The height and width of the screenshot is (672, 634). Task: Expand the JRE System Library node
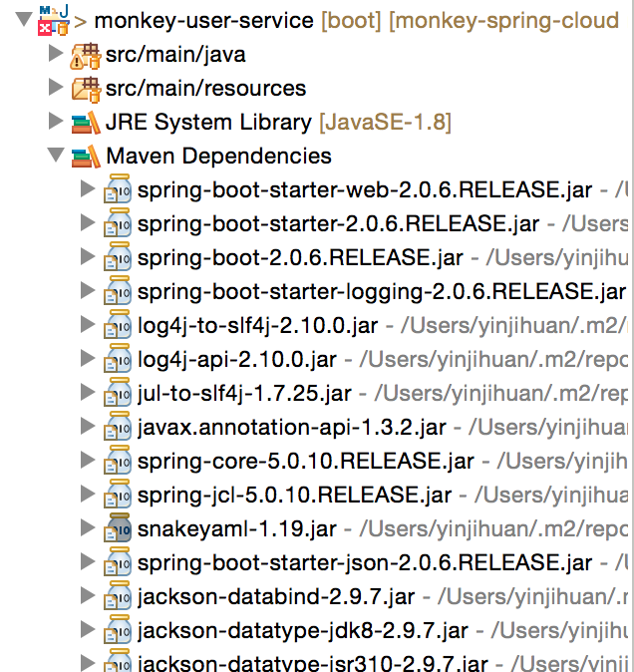[56, 121]
